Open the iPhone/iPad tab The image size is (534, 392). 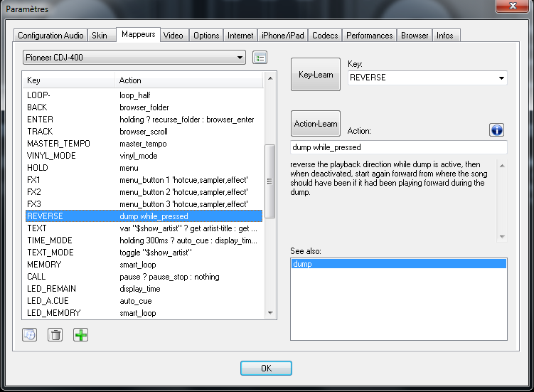[x=283, y=36]
